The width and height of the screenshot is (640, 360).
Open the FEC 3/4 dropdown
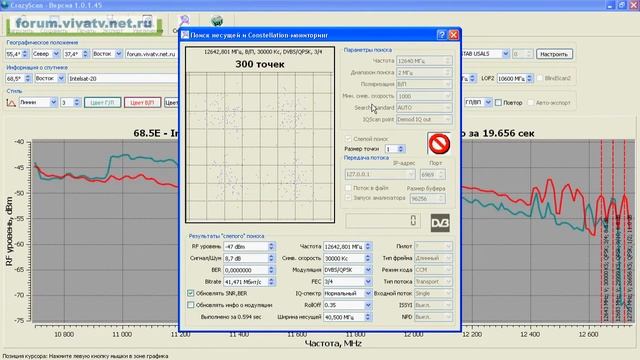click(368, 282)
